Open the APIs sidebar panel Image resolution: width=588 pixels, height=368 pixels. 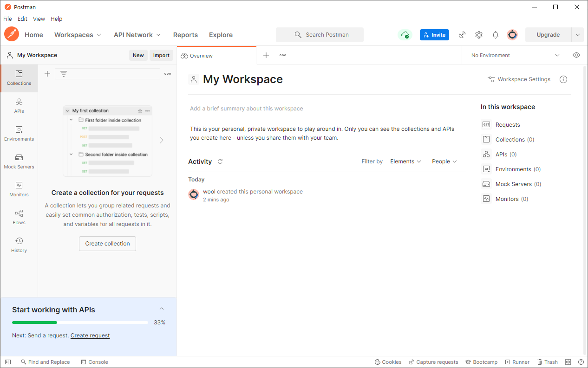(19, 106)
